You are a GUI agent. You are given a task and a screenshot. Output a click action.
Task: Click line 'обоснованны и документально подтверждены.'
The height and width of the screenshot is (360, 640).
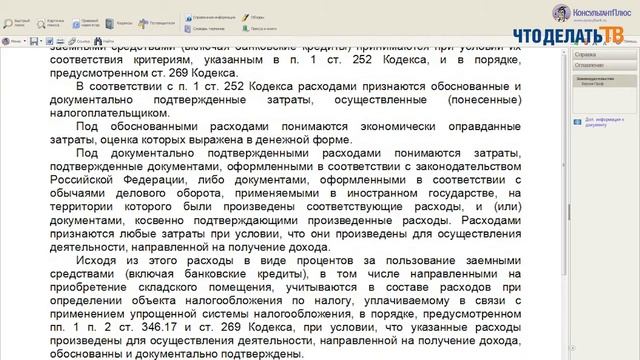coord(177,354)
